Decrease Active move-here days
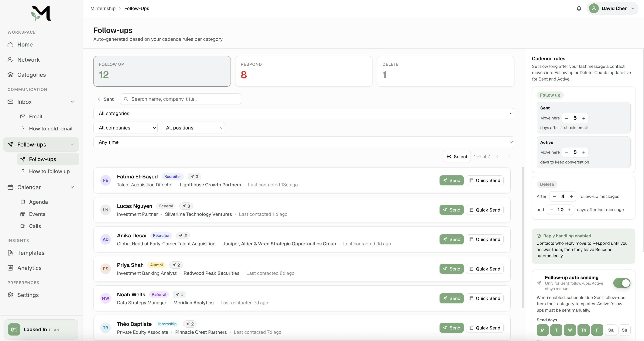 566,153
